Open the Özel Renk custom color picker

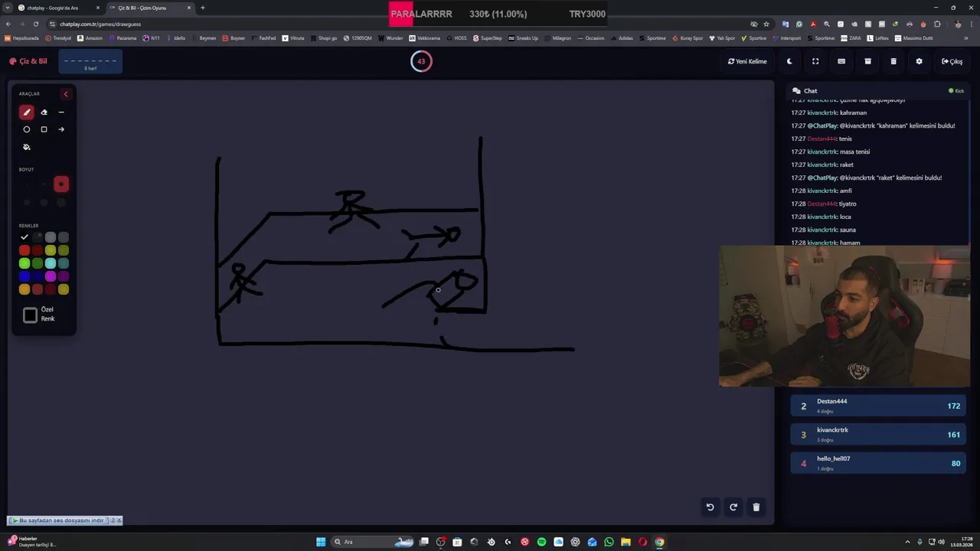[x=31, y=315]
